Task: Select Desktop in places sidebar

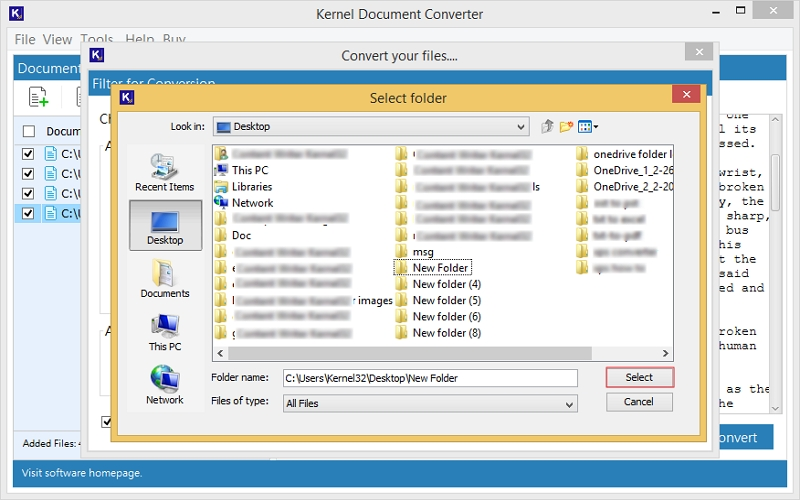Action: tap(165, 225)
